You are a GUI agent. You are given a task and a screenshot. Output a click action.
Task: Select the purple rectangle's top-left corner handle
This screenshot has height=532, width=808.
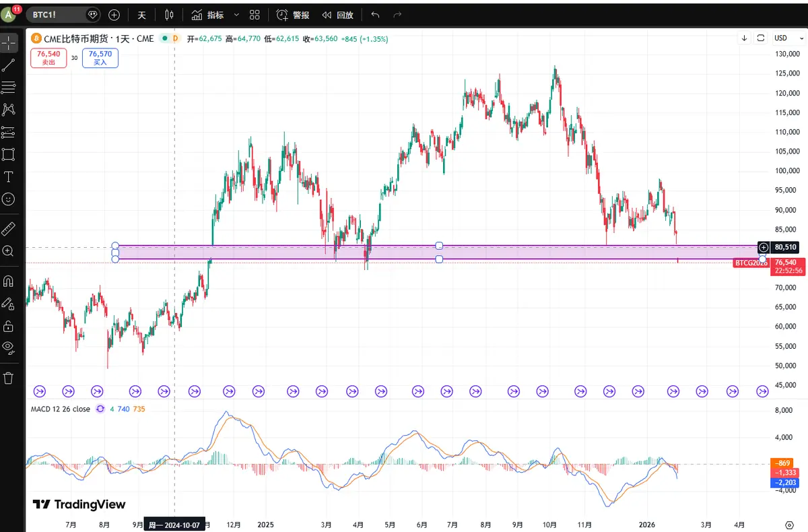pyautogui.click(x=115, y=245)
